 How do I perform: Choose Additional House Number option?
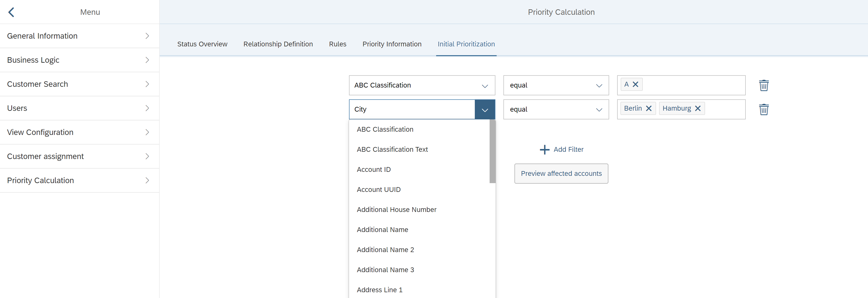419,209
